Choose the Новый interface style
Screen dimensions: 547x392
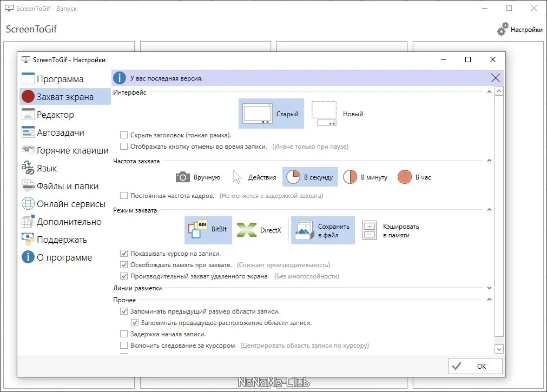coord(338,114)
